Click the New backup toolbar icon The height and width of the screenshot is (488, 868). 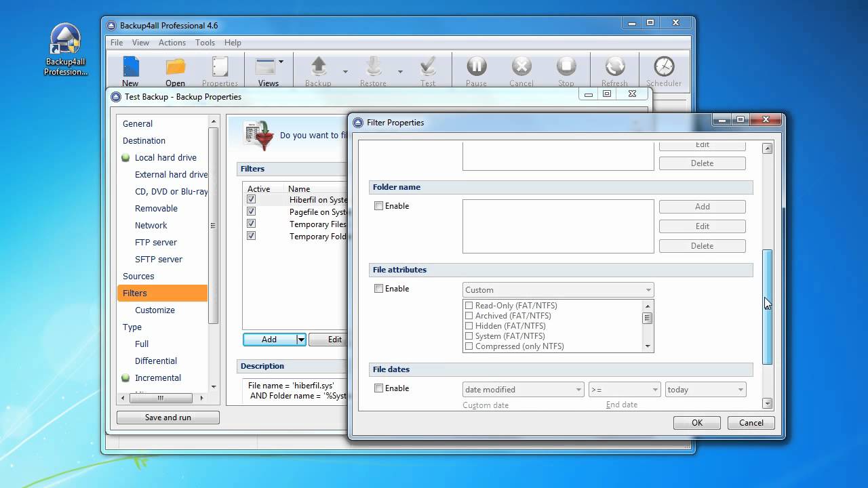(x=130, y=66)
